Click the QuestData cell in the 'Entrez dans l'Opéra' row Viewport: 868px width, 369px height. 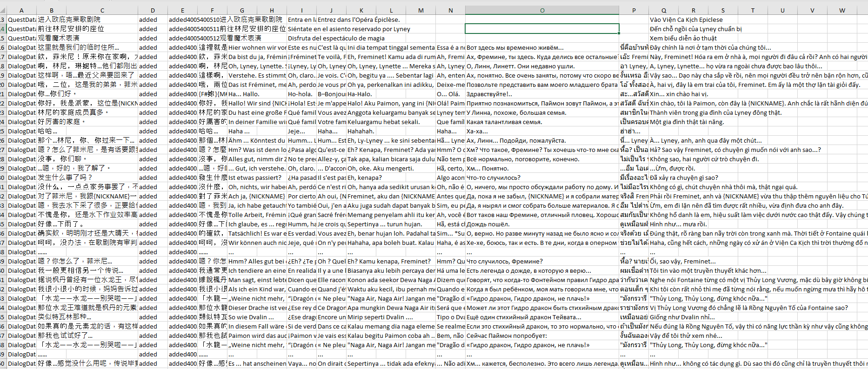click(x=21, y=20)
